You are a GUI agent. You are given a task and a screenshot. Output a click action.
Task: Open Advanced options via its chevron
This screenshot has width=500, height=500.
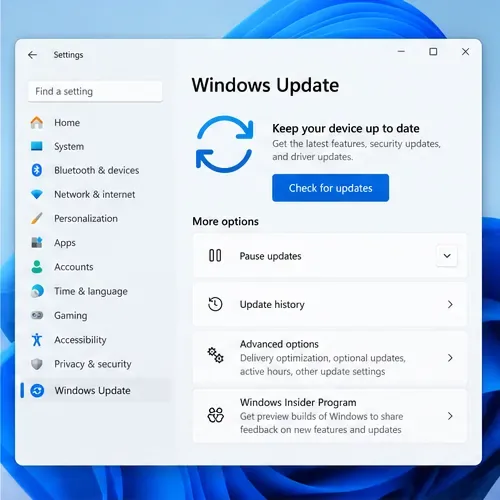[x=450, y=358]
